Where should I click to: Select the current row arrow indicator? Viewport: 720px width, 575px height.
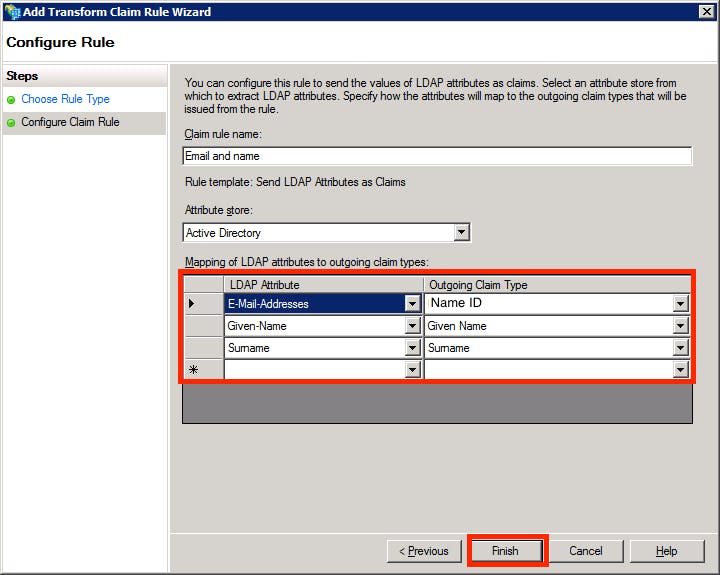[192, 304]
